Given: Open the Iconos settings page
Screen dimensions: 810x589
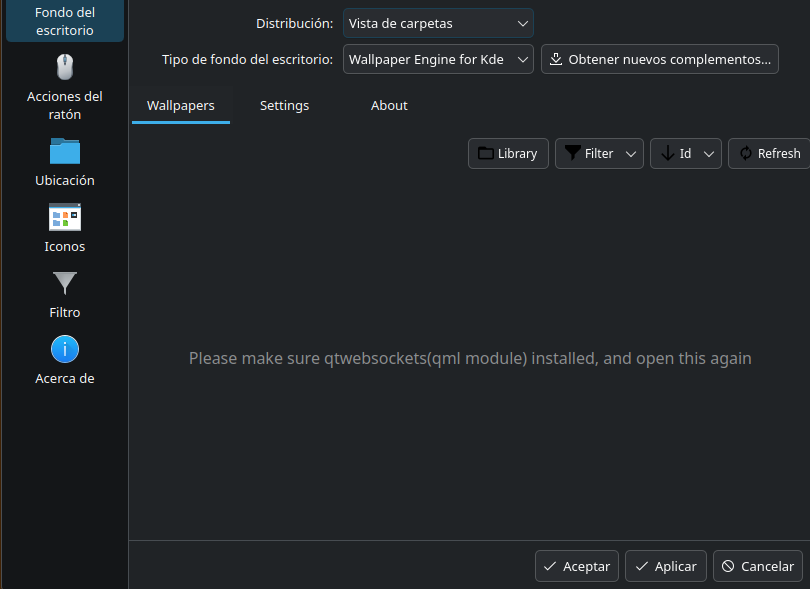Looking at the screenshot, I should click(65, 228).
